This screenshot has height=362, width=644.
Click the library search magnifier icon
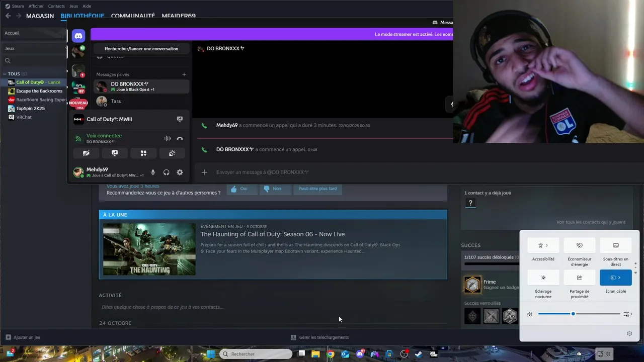(8, 61)
